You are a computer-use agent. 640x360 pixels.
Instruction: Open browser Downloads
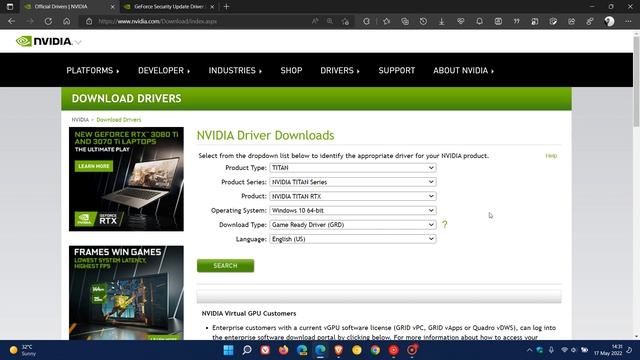442,21
